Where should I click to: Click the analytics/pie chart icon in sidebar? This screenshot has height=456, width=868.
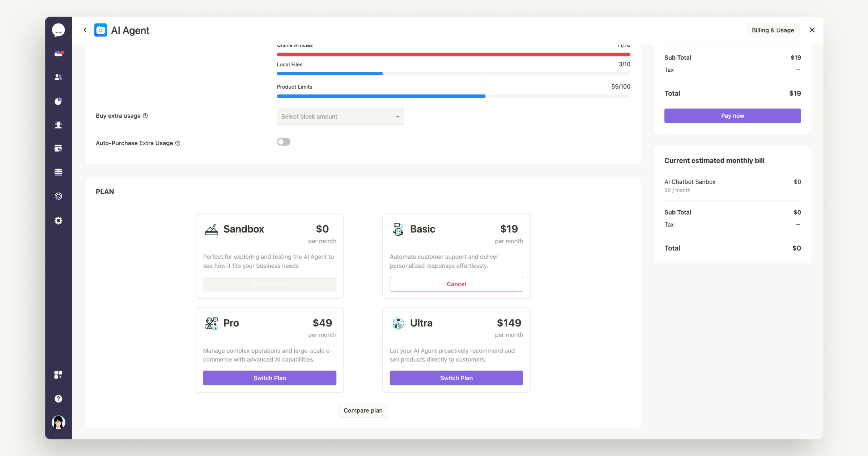click(58, 102)
